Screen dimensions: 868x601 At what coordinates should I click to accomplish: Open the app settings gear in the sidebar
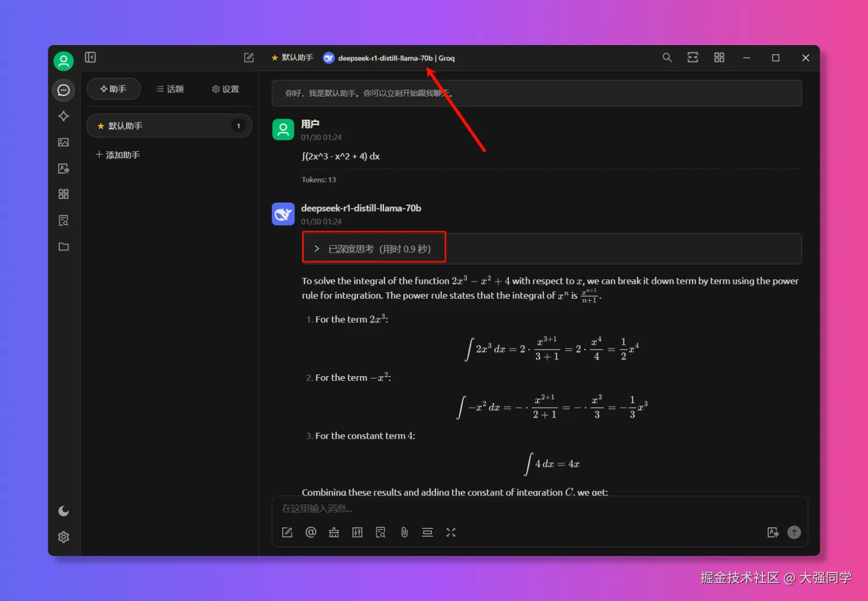(x=64, y=537)
